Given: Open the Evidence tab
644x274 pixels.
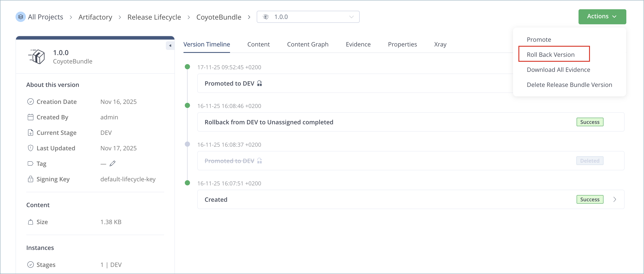Looking at the screenshot, I should (x=358, y=45).
